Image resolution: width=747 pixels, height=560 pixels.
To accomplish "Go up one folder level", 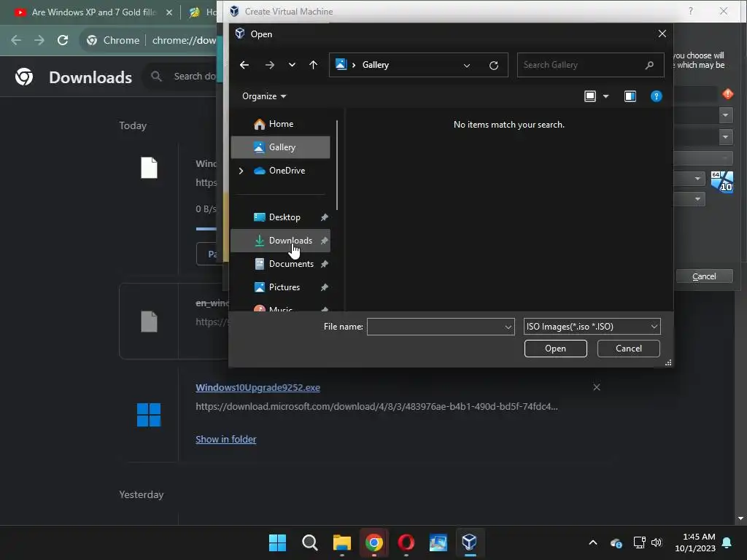I will click(313, 65).
